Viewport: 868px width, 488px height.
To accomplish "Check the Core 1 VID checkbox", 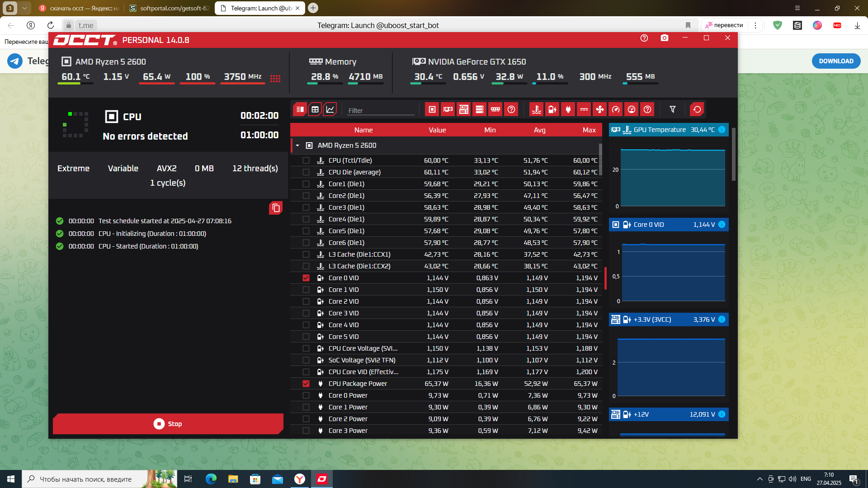I will [306, 290].
